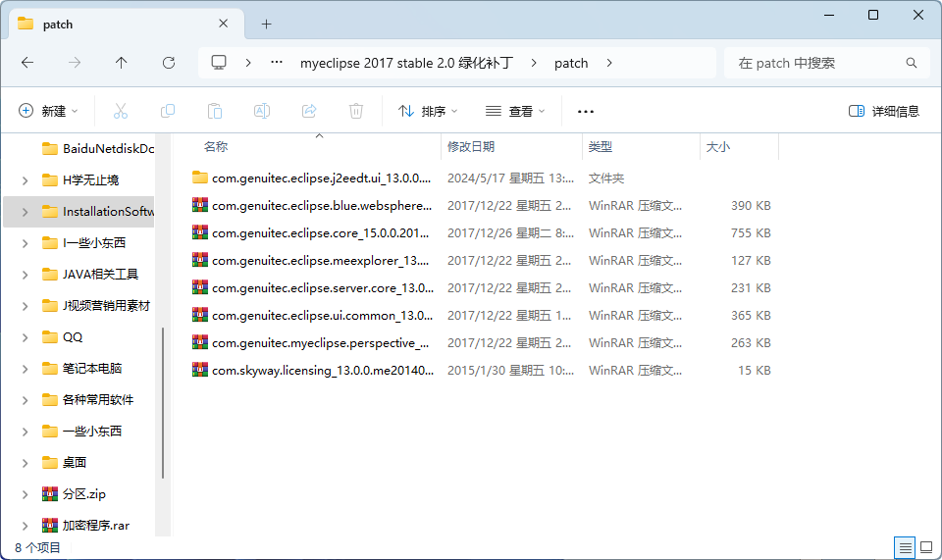Viewport: 942px width, 560px height.
Task: Sort by 修改日期 column header
Action: [471, 147]
